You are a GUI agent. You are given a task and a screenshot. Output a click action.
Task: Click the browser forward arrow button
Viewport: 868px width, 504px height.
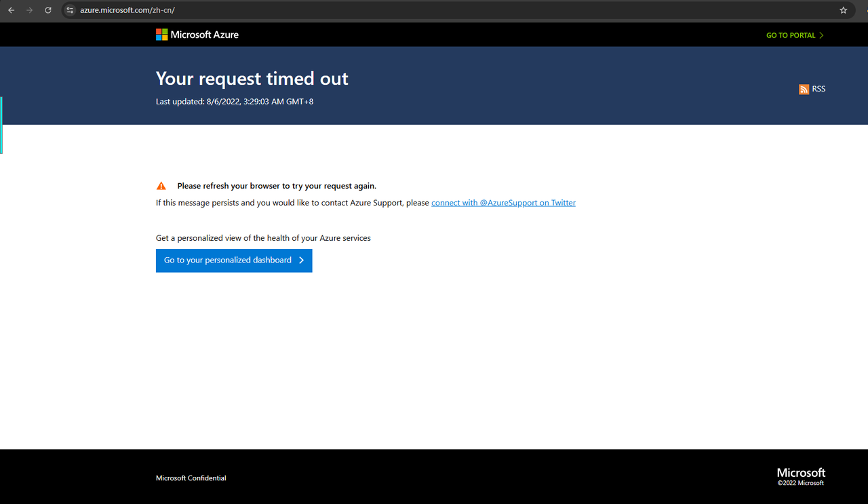point(29,10)
